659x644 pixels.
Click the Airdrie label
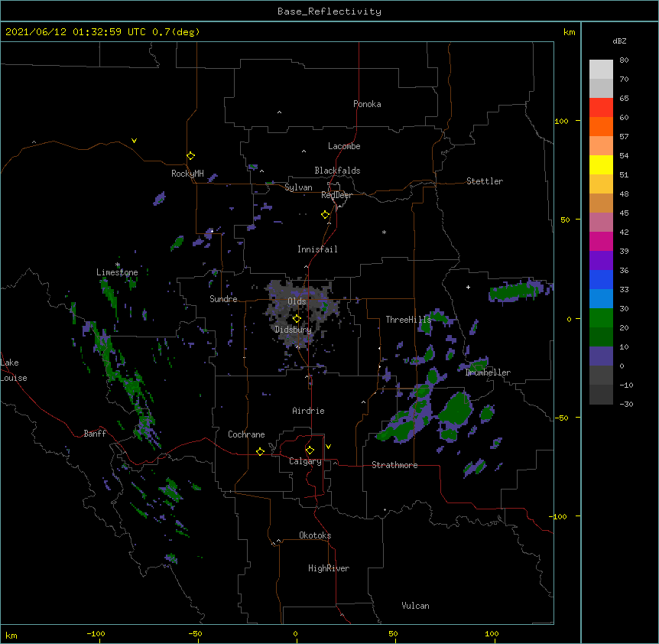(x=308, y=411)
